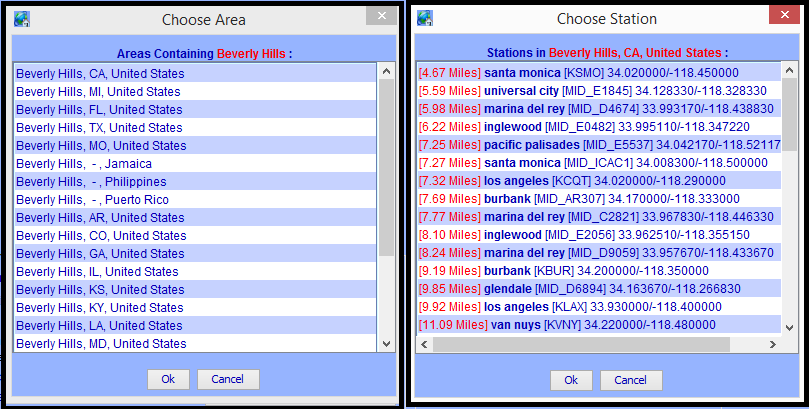
Task: Select glendale MID_D6894 station
Action: 600,289
